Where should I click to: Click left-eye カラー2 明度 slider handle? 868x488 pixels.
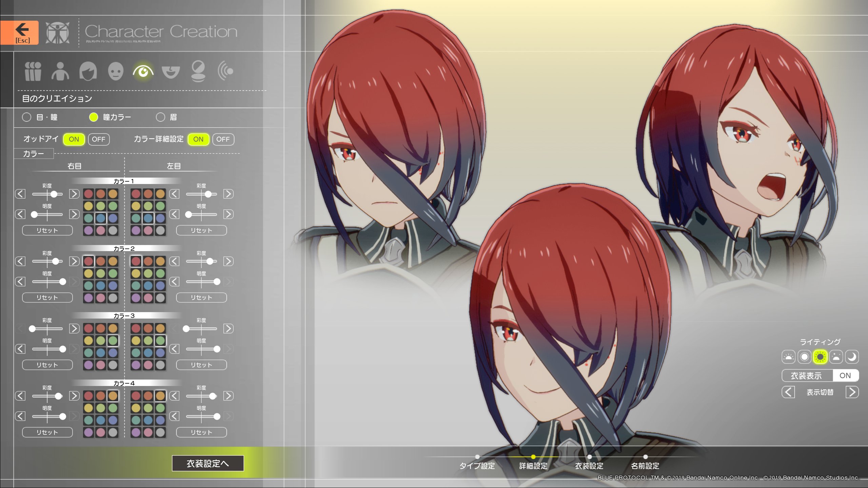pos(217,282)
